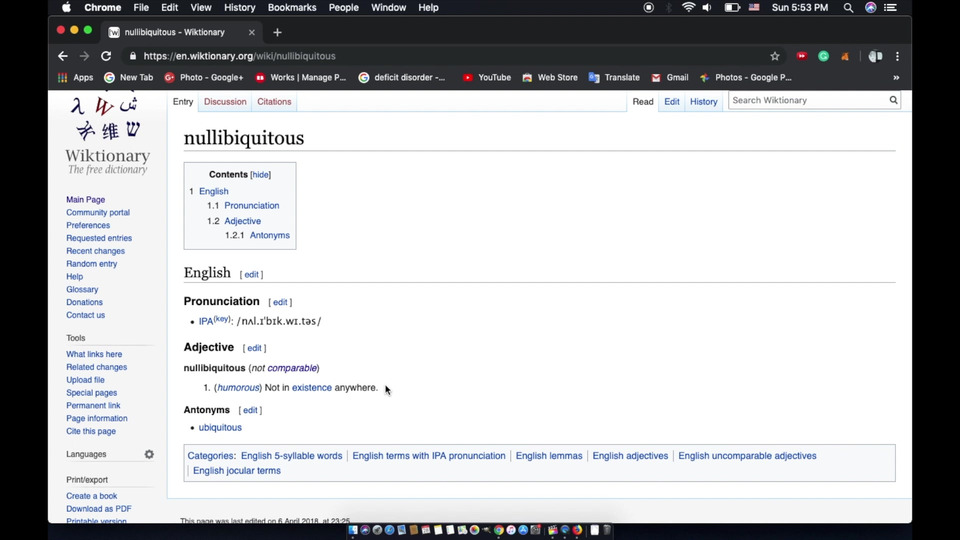Click the Wiktionary search magnifier icon
The height and width of the screenshot is (540, 960).
[x=893, y=100]
